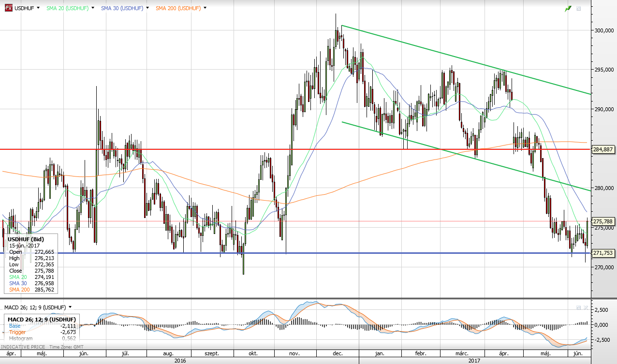Open the SMA 200 (USDHUF) indicator menu
The height and width of the screenshot is (364, 617).
(206, 8)
